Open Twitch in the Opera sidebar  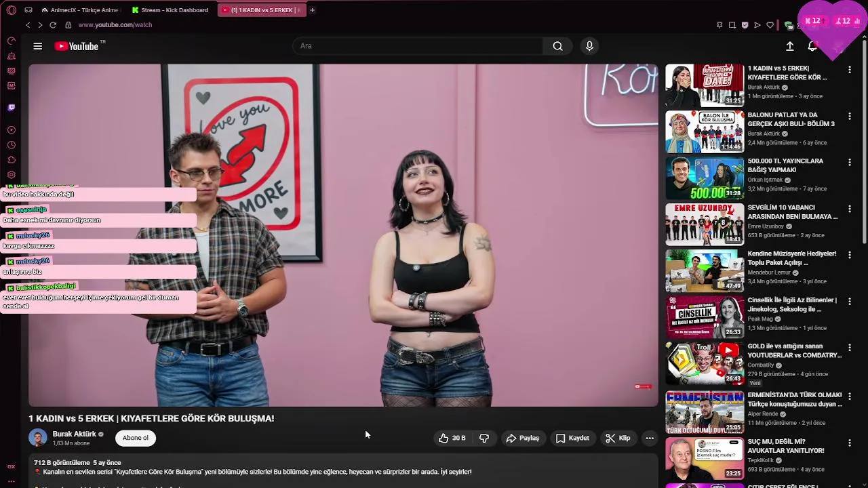click(x=11, y=107)
